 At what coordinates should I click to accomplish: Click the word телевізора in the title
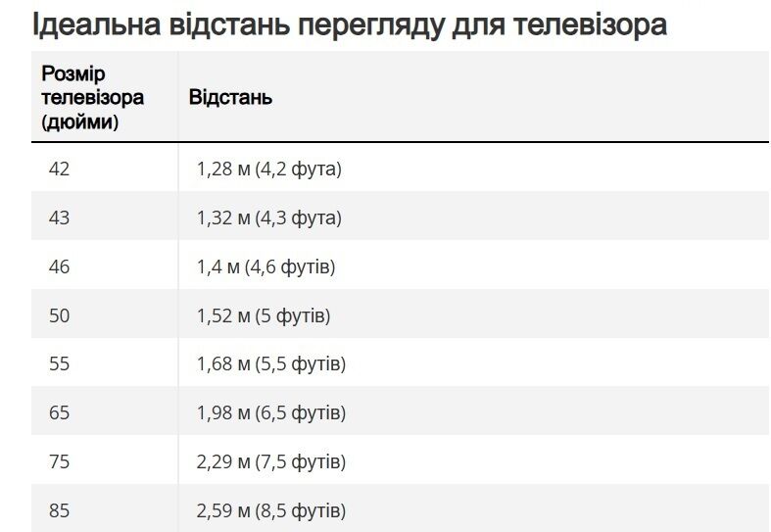pos(590,24)
